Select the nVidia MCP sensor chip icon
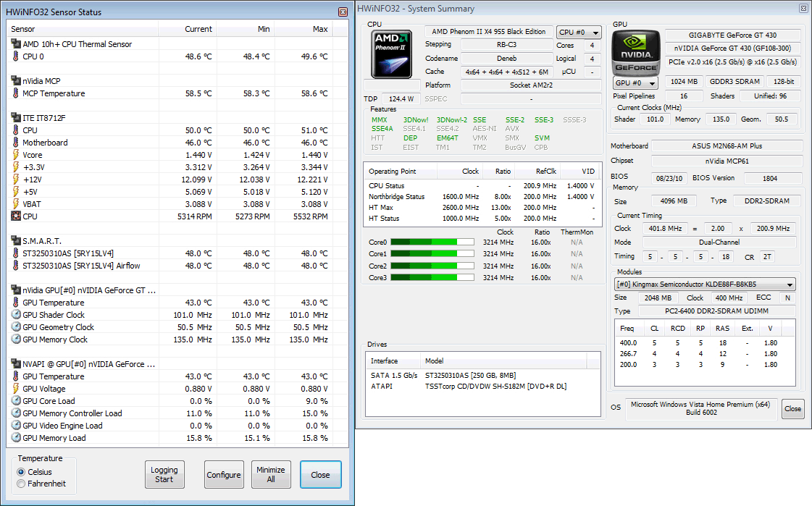 pos(16,80)
